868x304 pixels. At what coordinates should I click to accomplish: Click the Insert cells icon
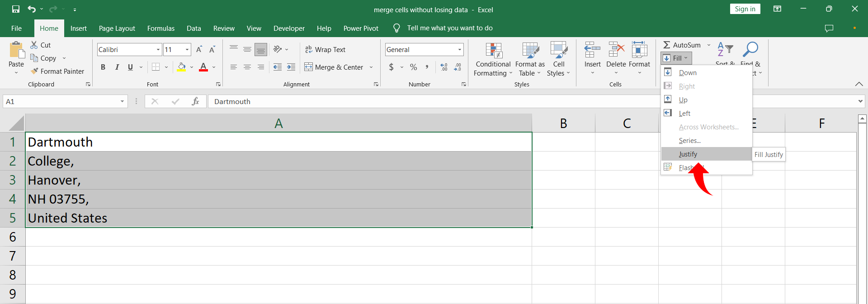pyautogui.click(x=592, y=49)
